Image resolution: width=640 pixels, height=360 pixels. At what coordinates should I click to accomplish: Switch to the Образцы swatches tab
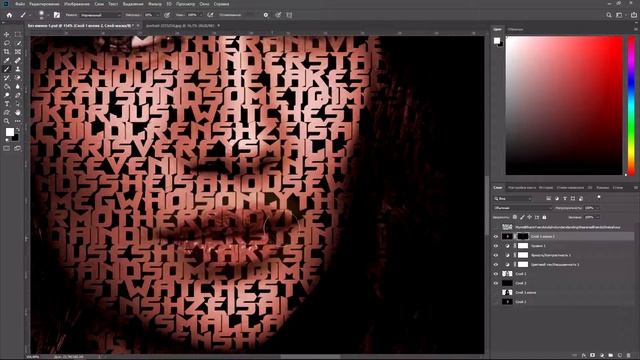click(x=515, y=29)
